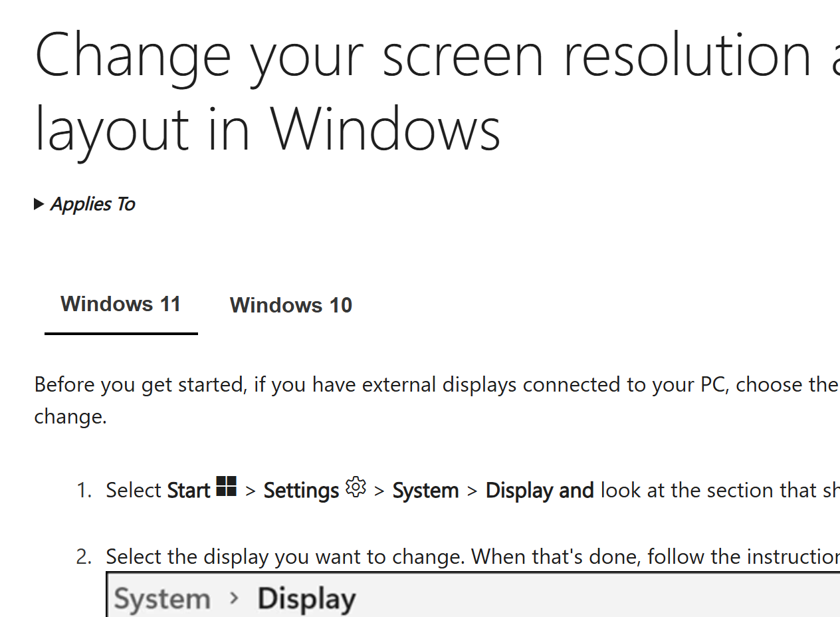Click the triangle marker before 'Applies To'

point(39,203)
